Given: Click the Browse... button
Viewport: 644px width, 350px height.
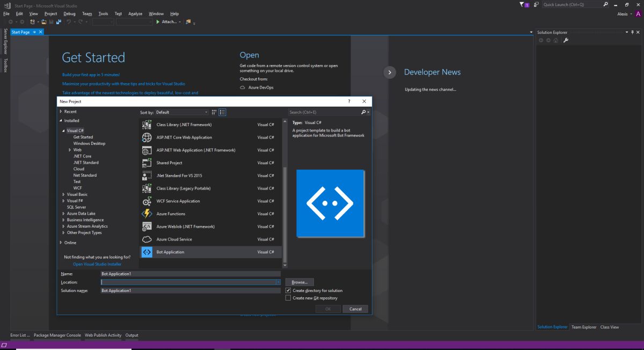Looking at the screenshot, I should [x=299, y=282].
